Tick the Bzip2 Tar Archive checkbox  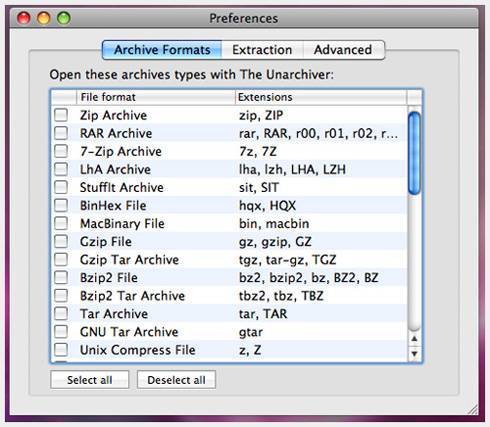click(x=61, y=295)
